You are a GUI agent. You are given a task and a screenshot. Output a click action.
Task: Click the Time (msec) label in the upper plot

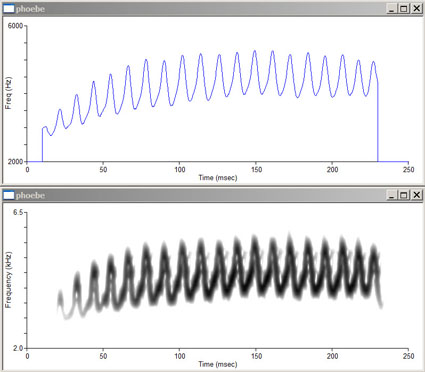pyautogui.click(x=218, y=178)
